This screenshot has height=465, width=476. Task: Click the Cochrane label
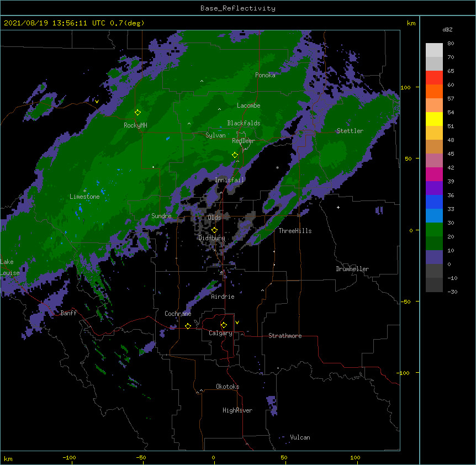click(x=178, y=314)
